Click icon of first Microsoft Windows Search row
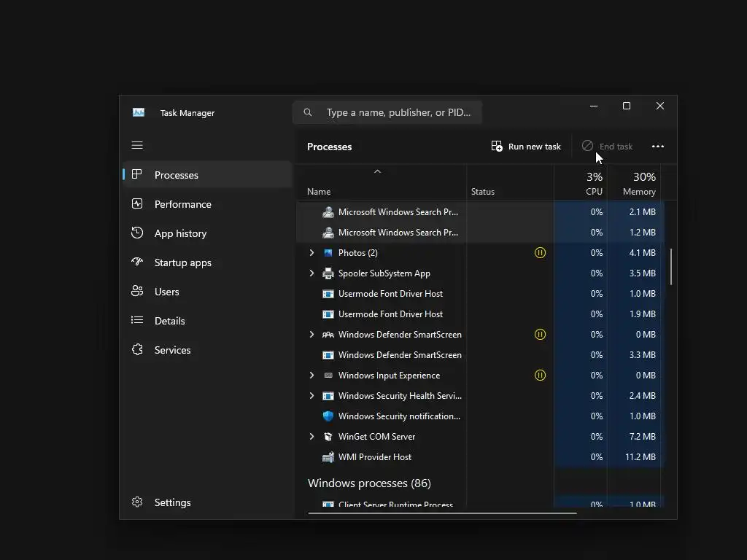 point(328,212)
